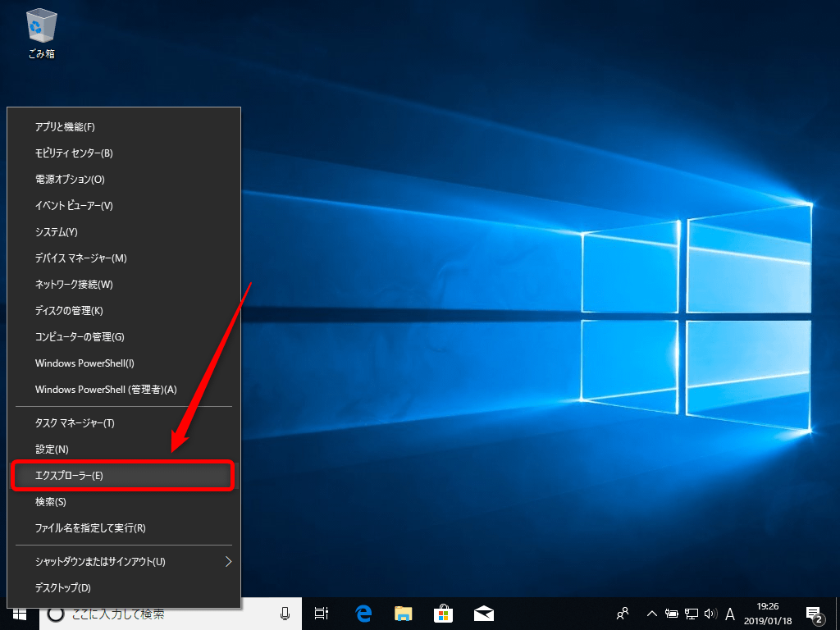Open タスクマネージャー from the menu
Viewport: 840px width, 630px height.
click(74, 422)
